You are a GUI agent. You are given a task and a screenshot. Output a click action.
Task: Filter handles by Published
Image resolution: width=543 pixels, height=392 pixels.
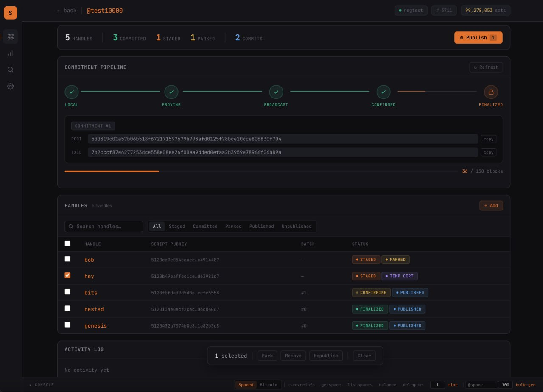262,226
